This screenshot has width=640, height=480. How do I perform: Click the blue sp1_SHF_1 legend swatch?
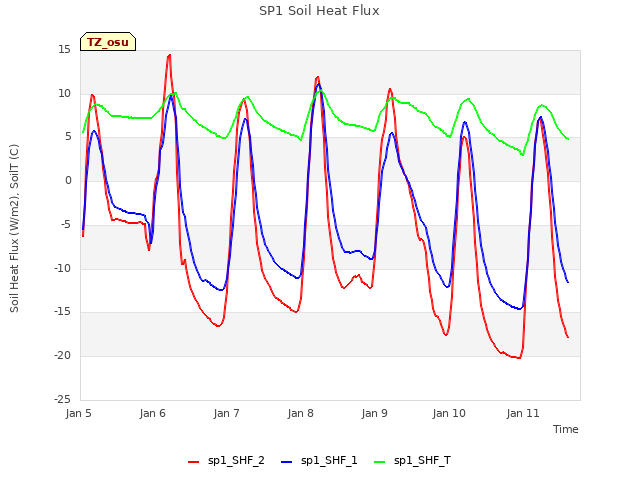(287, 462)
